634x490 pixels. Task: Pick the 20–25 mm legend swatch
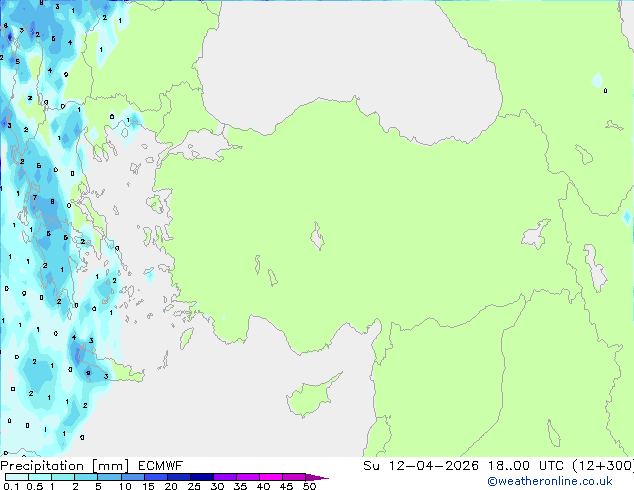[x=179, y=477]
